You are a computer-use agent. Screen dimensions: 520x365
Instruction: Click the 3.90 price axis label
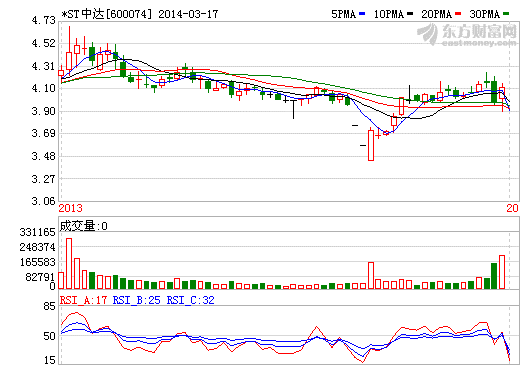click(43, 111)
